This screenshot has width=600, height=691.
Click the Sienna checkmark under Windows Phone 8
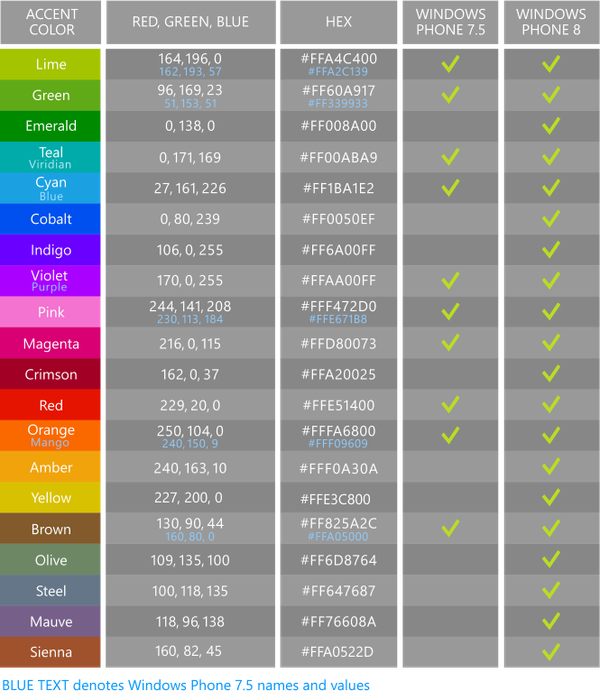(550, 652)
